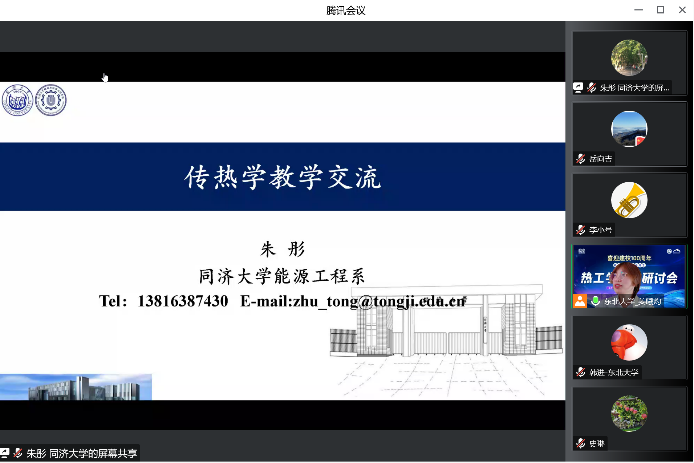Maximize the 腾讯会议 window

click(660, 10)
